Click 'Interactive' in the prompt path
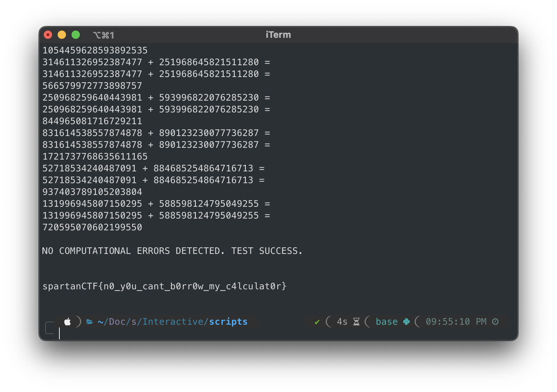 [173, 322]
